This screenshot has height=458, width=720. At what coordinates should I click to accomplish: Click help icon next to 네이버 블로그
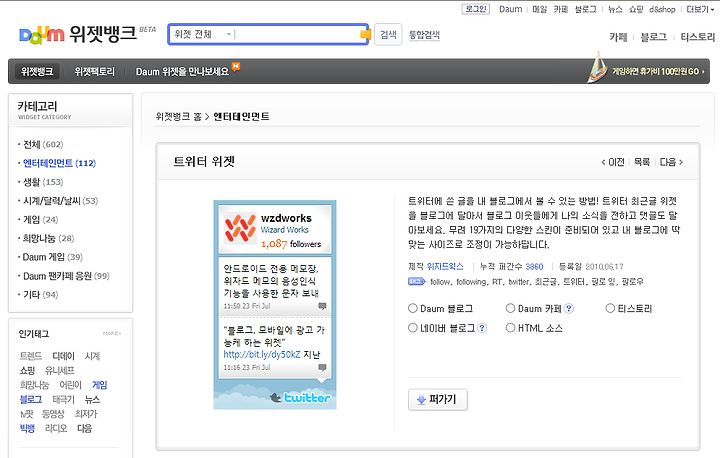pyautogui.click(x=482, y=328)
